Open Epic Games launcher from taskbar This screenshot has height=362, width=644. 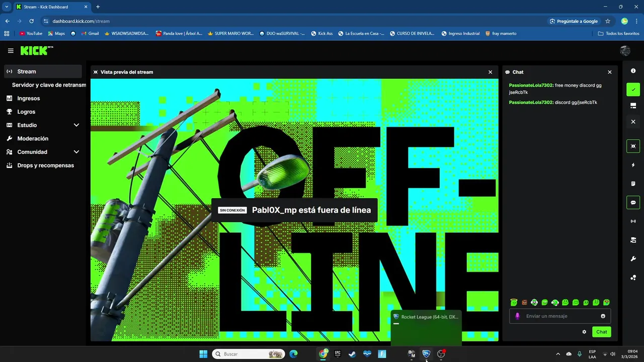338,354
